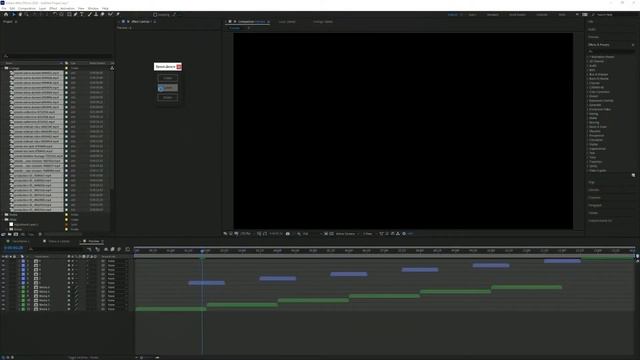Open the Active Camera view dropdown

[347, 234]
